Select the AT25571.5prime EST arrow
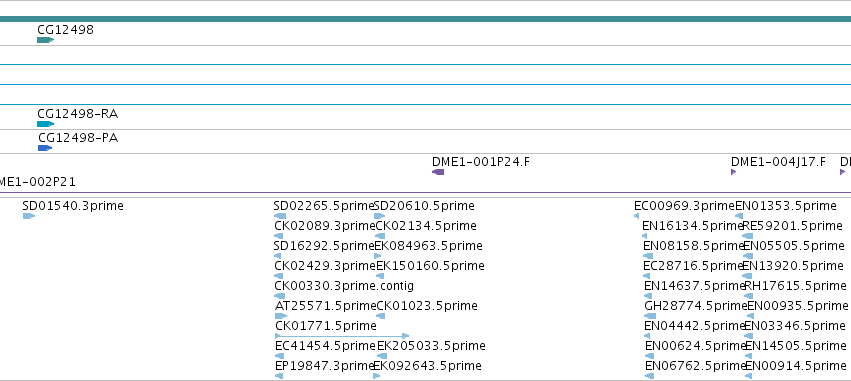The image size is (851, 381). (281, 316)
